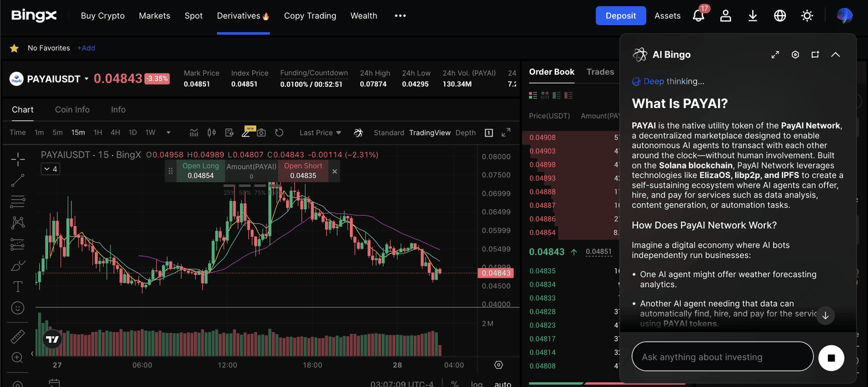This screenshot has height=387, width=868.
Task: Take a chart snapshot with camera icon
Action: pyautogui.click(x=261, y=132)
